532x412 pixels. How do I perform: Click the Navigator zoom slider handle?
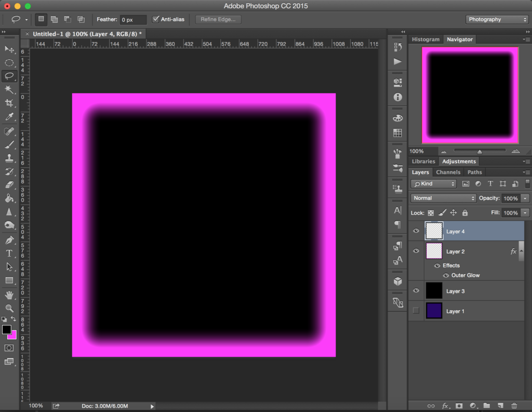point(480,151)
